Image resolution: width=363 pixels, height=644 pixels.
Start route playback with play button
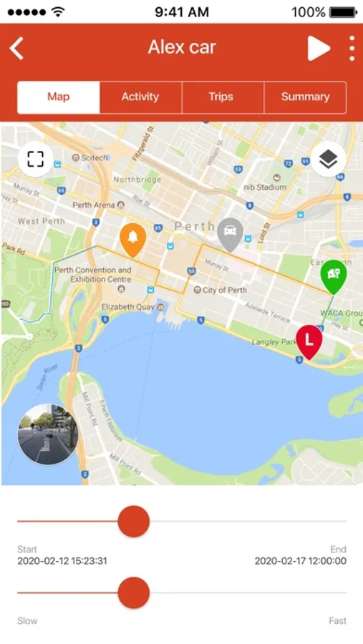pyautogui.click(x=319, y=48)
